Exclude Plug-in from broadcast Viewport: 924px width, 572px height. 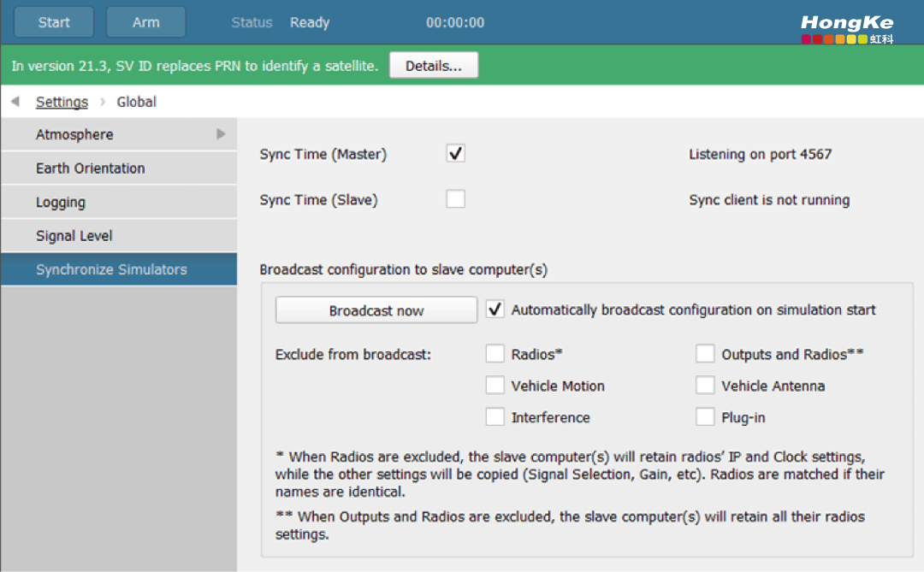point(705,417)
